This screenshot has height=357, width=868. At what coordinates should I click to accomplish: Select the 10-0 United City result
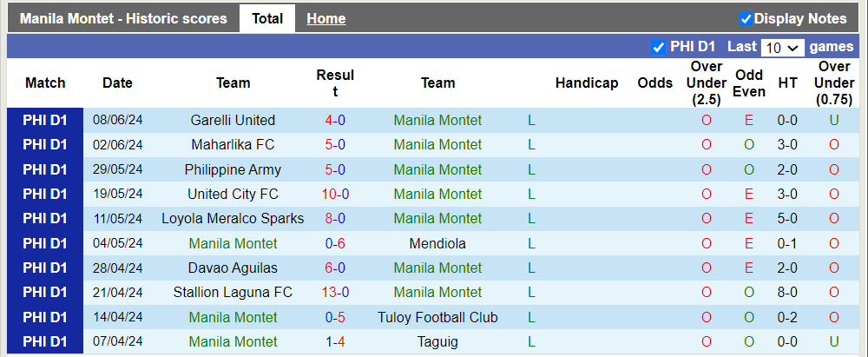click(335, 195)
